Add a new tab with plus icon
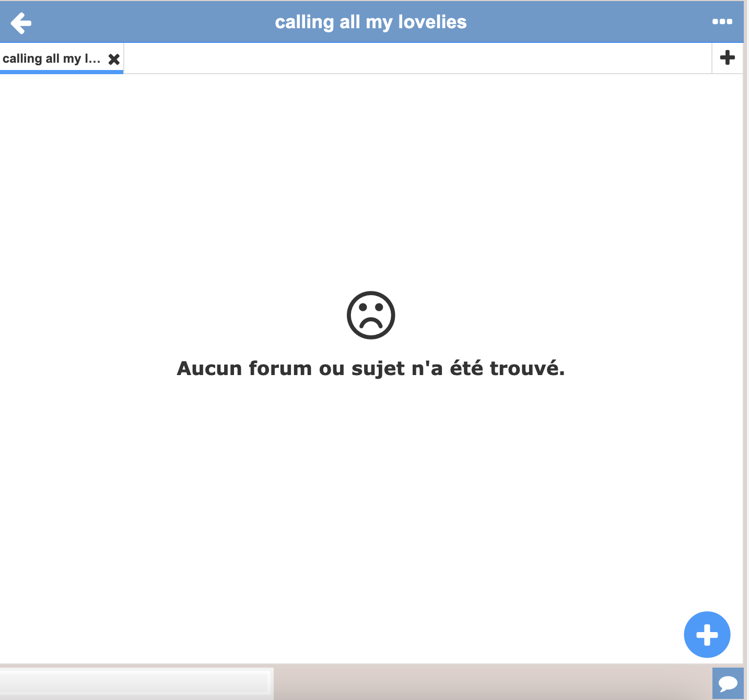 point(728,57)
